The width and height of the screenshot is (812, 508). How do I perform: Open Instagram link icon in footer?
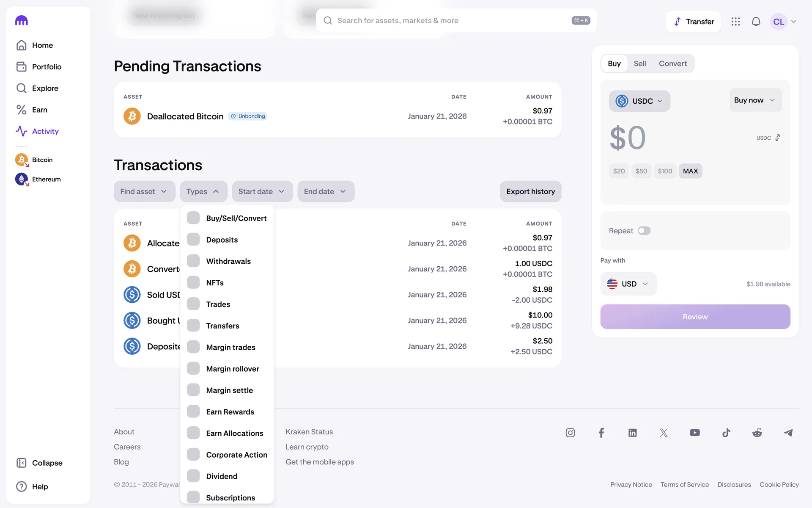pos(570,433)
